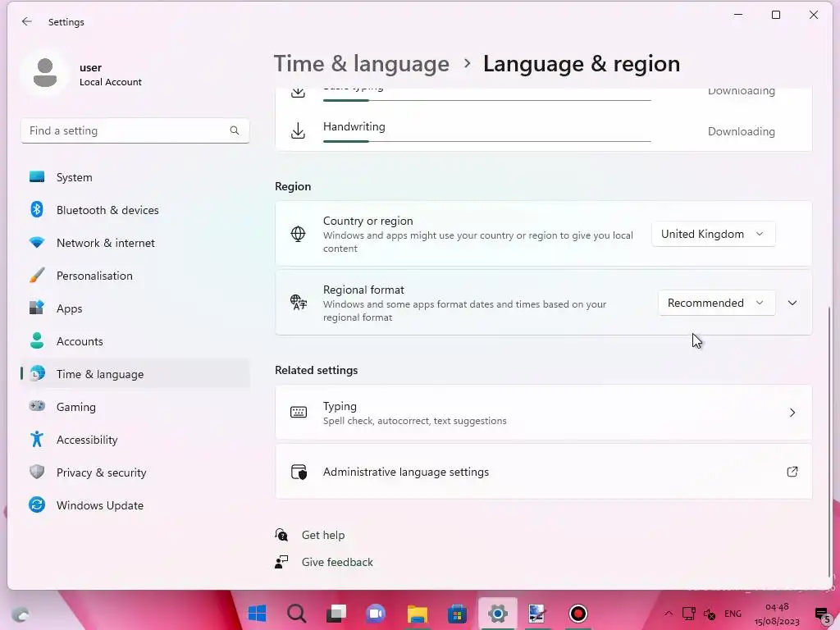The height and width of the screenshot is (630, 840).
Task: Click the Accounts person icon
Action: tap(37, 340)
